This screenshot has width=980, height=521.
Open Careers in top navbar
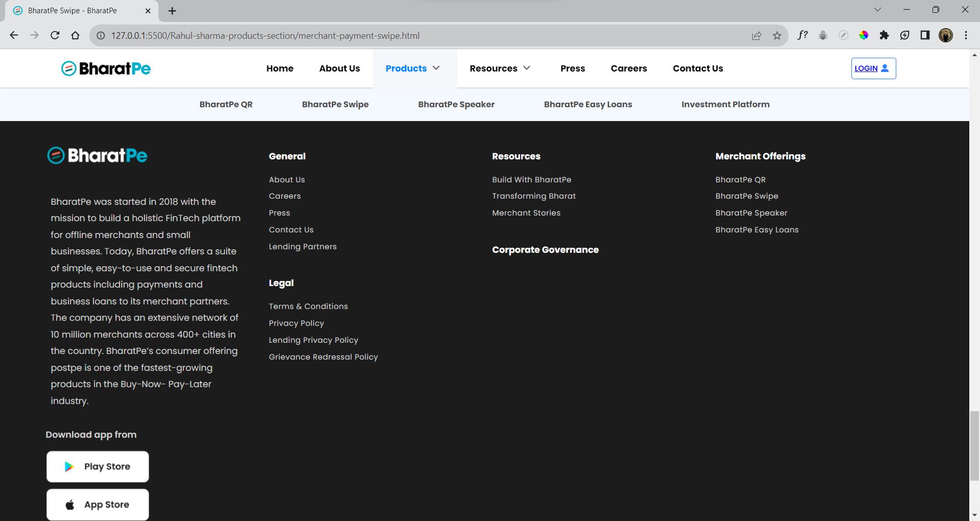[x=629, y=68]
